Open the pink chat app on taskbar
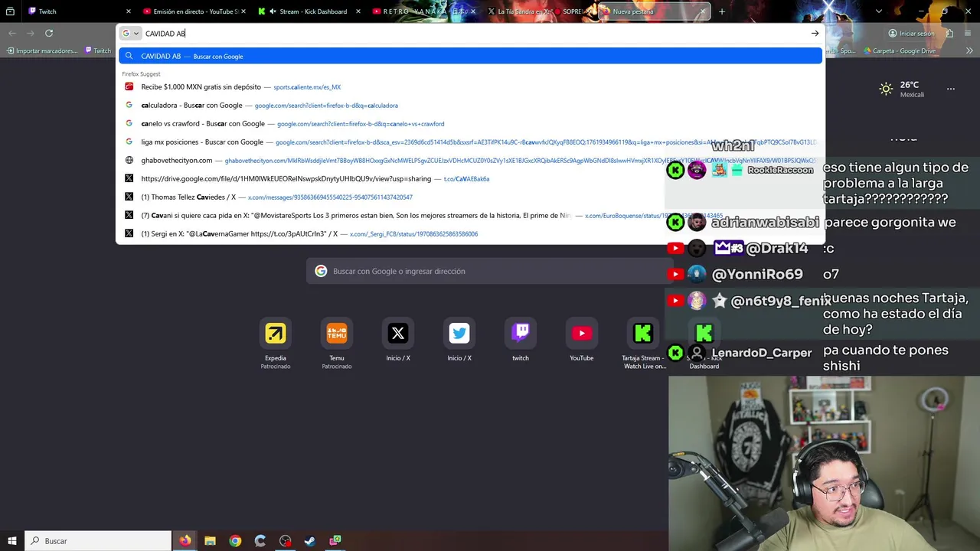 [335, 540]
